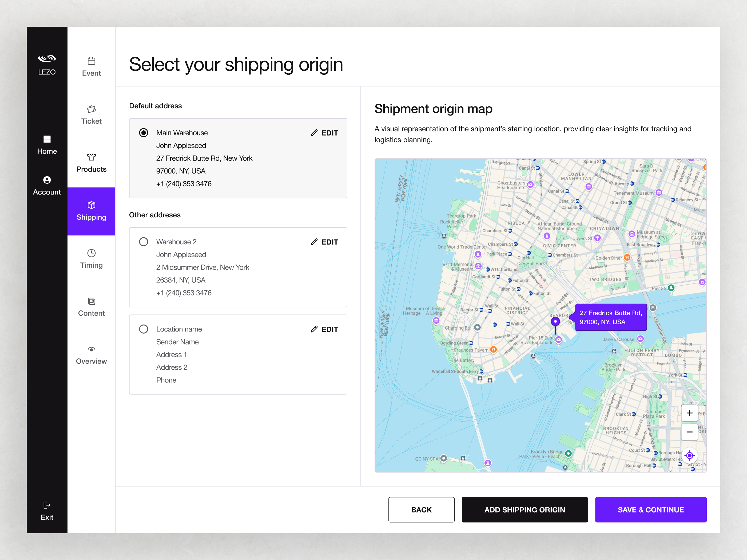Screen dimensions: 747x560
Task: Click the SAVE & CONTINUE button
Action: click(650, 510)
